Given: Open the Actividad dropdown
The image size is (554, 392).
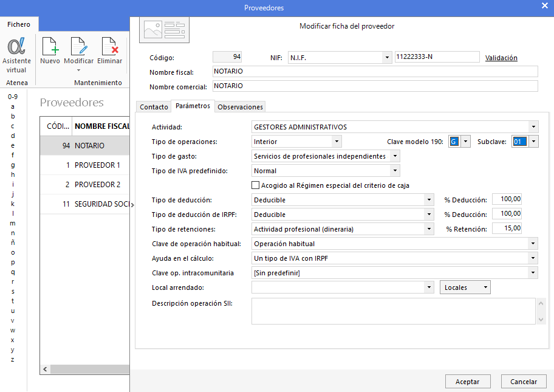Looking at the screenshot, I should 533,127.
